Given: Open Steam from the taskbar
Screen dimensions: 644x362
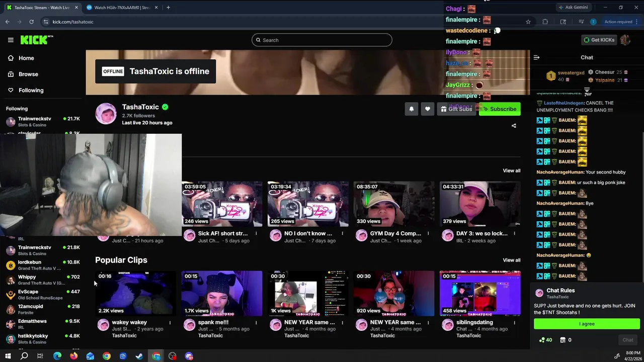Looking at the screenshot, I should tap(139, 356).
